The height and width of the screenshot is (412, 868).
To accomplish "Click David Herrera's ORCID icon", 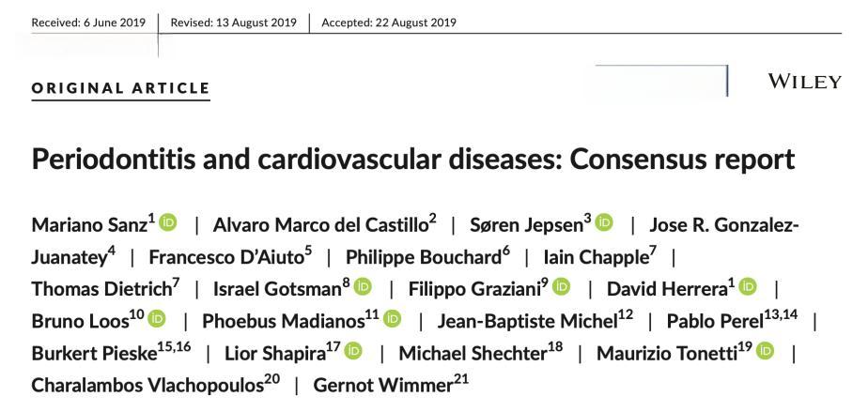I will click(748, 285).
